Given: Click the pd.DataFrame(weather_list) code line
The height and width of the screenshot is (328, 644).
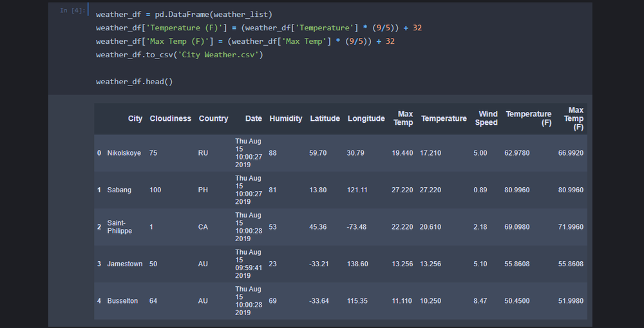Looking at the screenshot, I should point(184,15).
